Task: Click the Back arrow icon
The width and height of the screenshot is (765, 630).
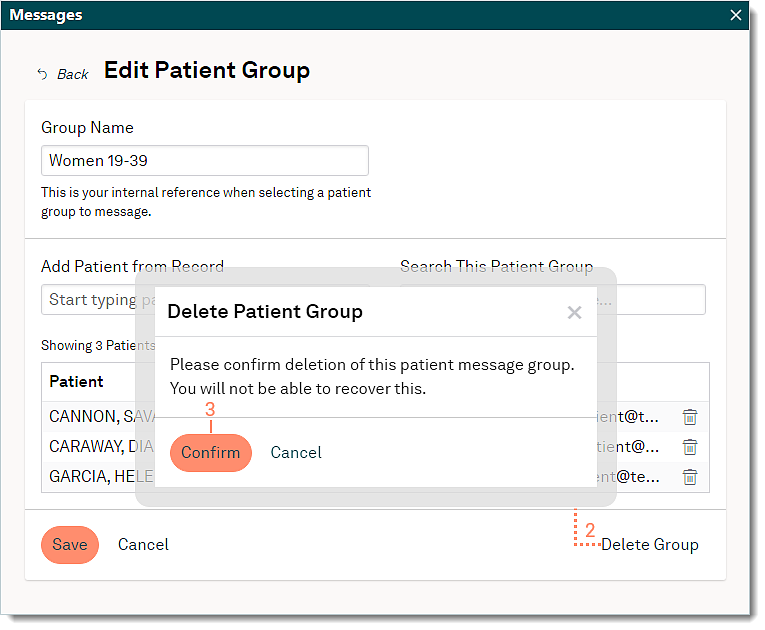Action: click(x=42, y=74)
